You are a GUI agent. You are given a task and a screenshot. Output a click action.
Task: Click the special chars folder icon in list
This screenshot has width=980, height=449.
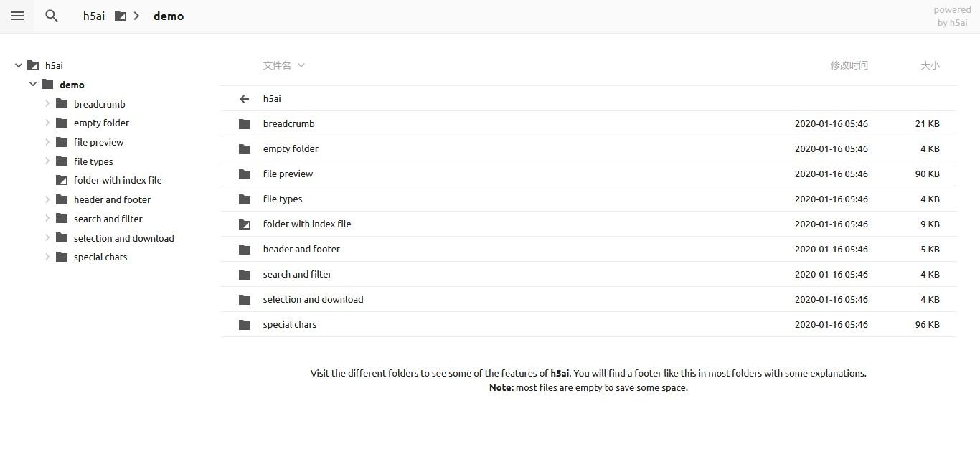tap(245, 325)
